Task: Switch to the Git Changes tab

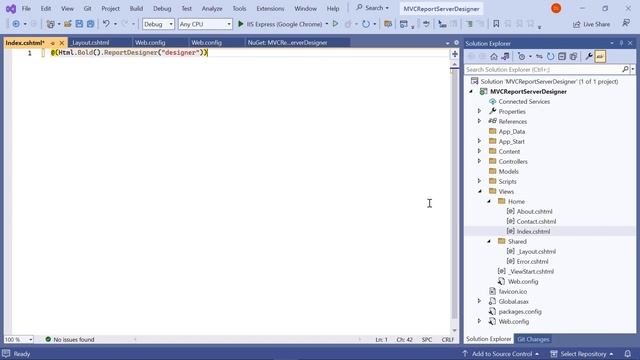Action: pyautogui.click(x=533, y=339)
